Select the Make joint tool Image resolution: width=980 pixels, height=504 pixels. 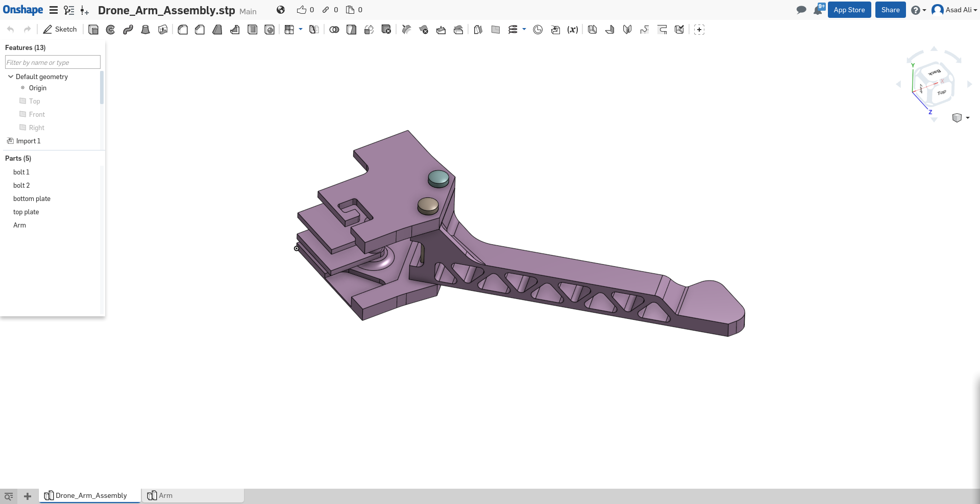[662, 30]
